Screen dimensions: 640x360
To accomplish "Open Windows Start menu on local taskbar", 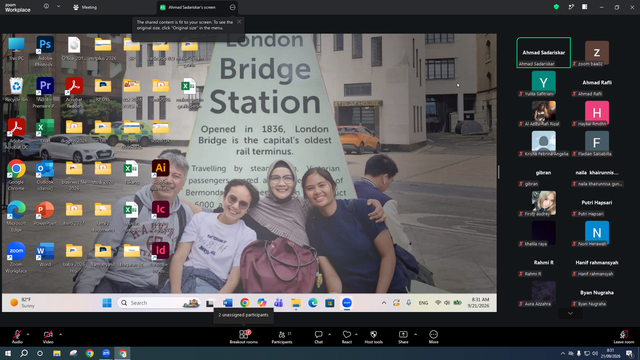I will click(8, 353).
